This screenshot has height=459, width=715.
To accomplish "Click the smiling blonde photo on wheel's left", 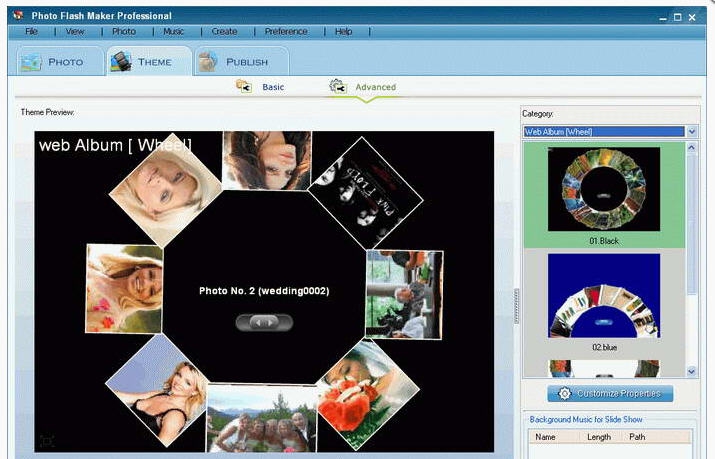I will pyautogui.click(x=124, y=289).
